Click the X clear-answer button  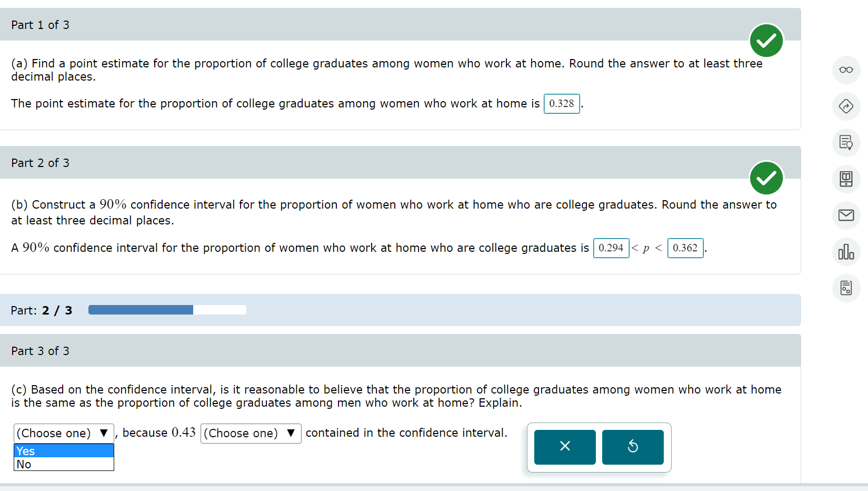pos(564,447)
